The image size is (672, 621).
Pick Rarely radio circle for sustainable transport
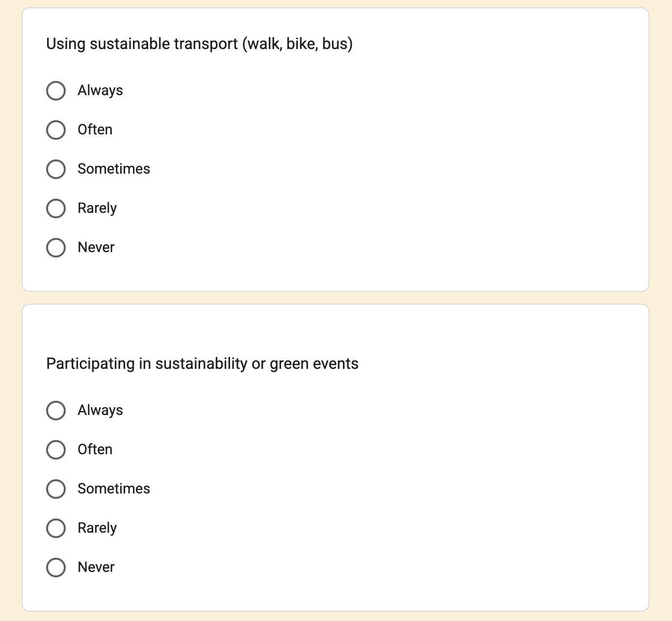[56, 208]
